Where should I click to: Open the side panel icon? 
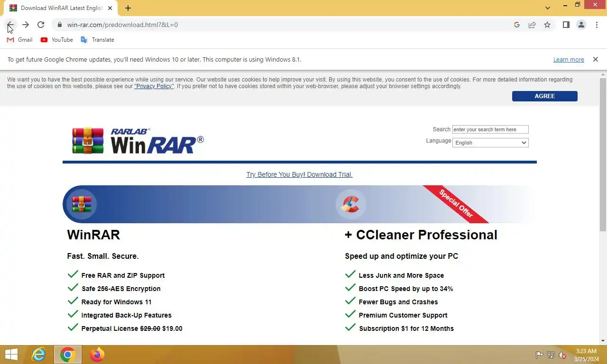point(566,25)
